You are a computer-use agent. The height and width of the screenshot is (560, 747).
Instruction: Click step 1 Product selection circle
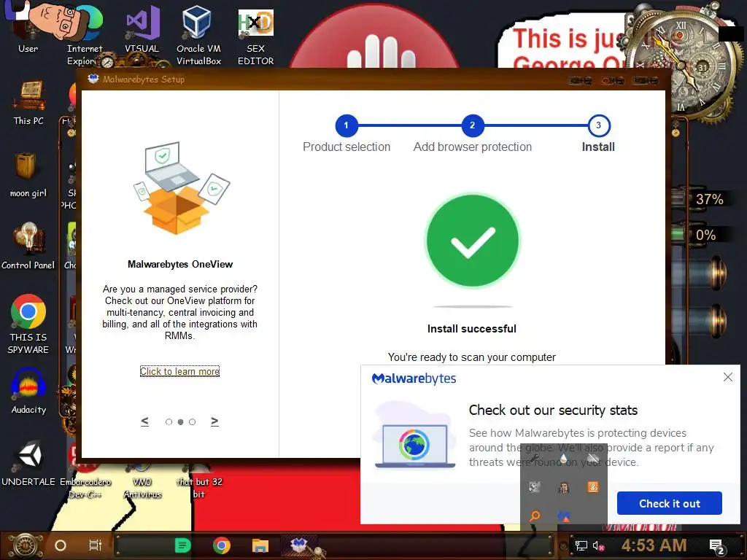click(347, 125)
